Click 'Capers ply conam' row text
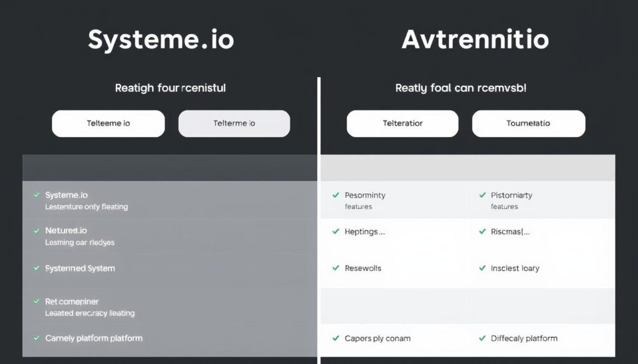This screenshot has height=364, width=638. 378,338
